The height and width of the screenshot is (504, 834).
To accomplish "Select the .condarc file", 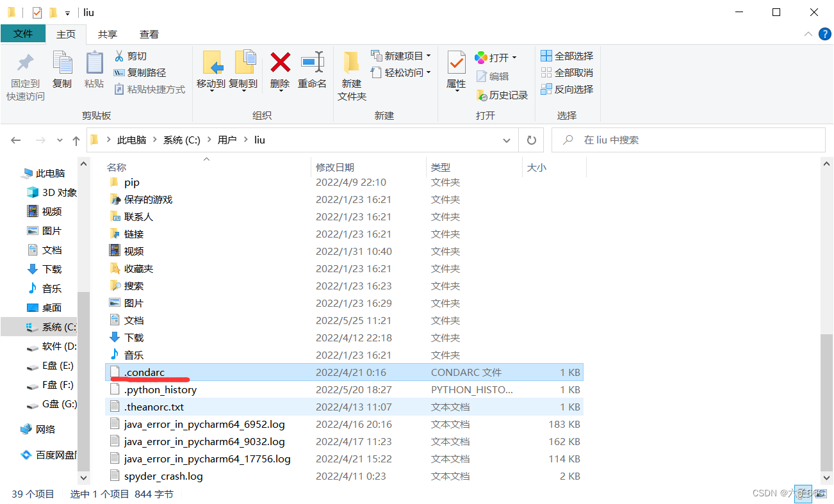I will (344, 372).
